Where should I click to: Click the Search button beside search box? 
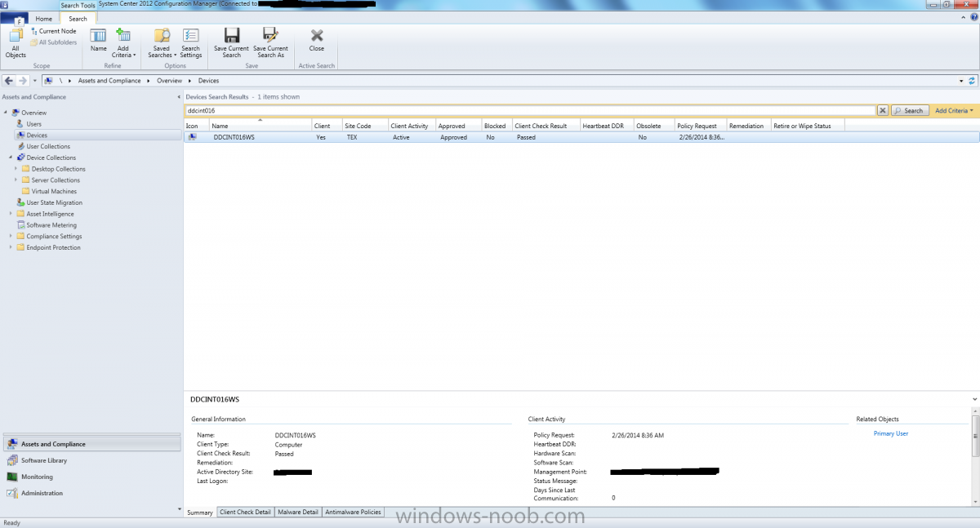tap(909, 110)
